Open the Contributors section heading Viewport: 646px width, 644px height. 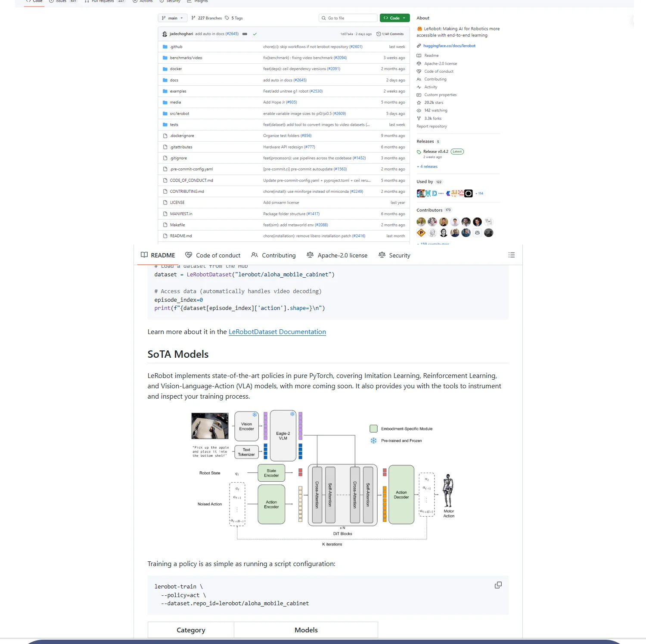429,210
